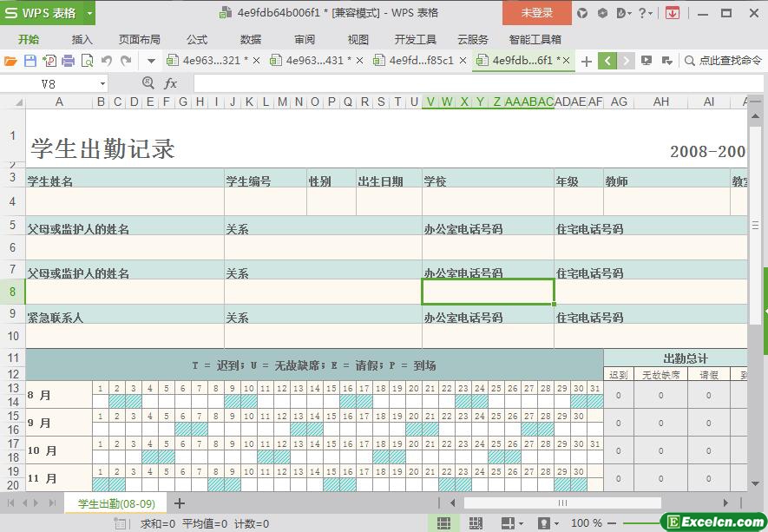Select the 学生出勤(08-09) sheet tab
The image size is (768, 532).
[116, 503]
